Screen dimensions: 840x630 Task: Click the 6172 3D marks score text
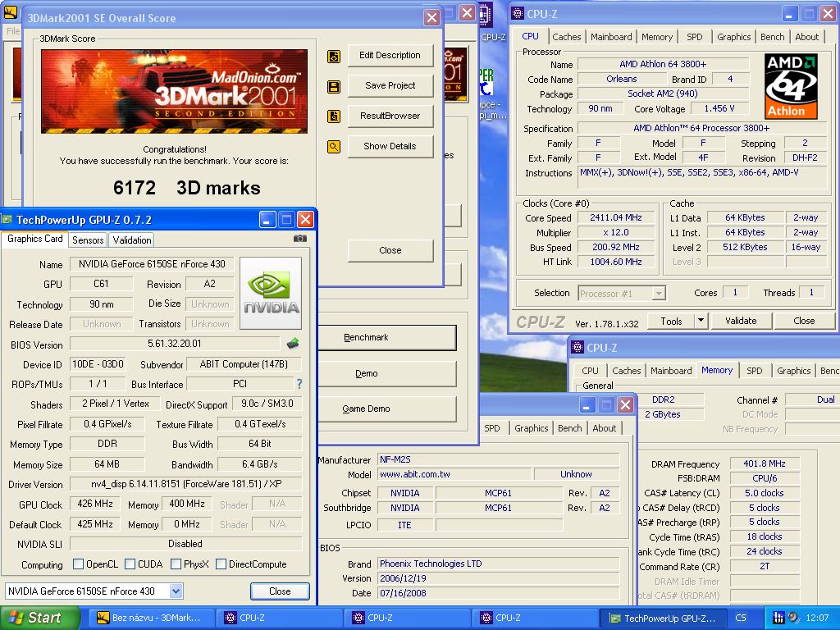point(186,188)
